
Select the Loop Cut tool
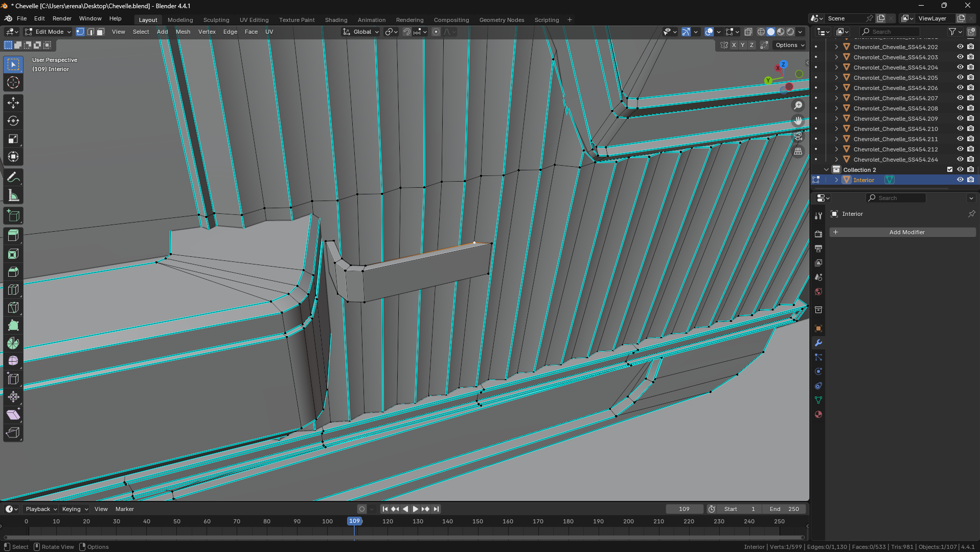[13, 290]
